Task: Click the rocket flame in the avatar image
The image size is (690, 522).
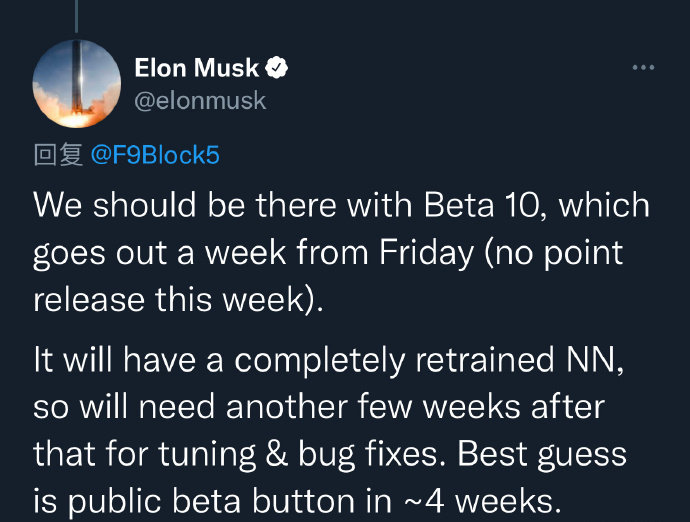Action: pyautogui.click(x=76, y=118)
